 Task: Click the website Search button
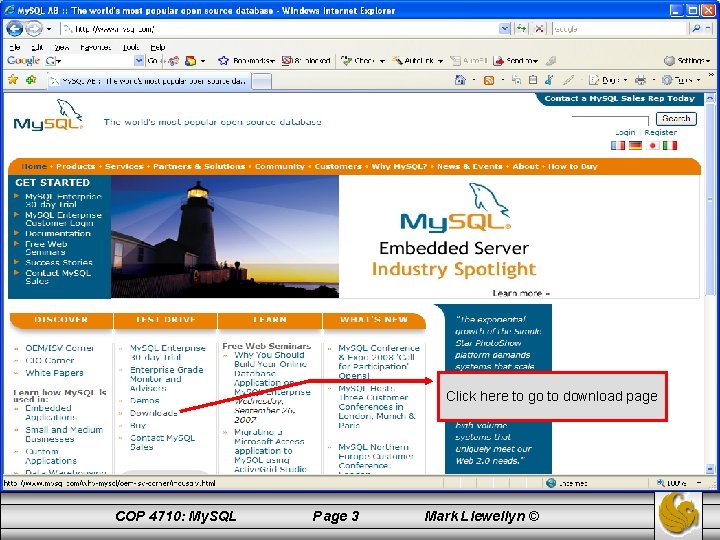coord(676,118)
